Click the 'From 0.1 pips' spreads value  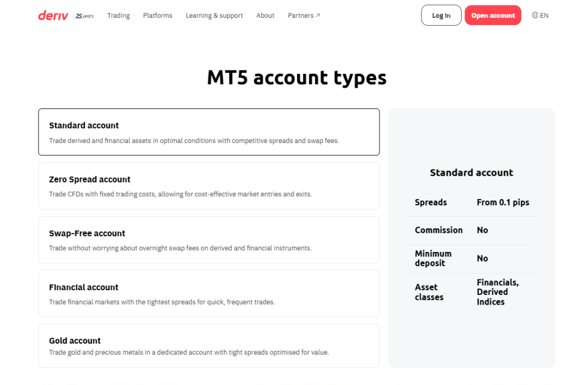(502, 203)
